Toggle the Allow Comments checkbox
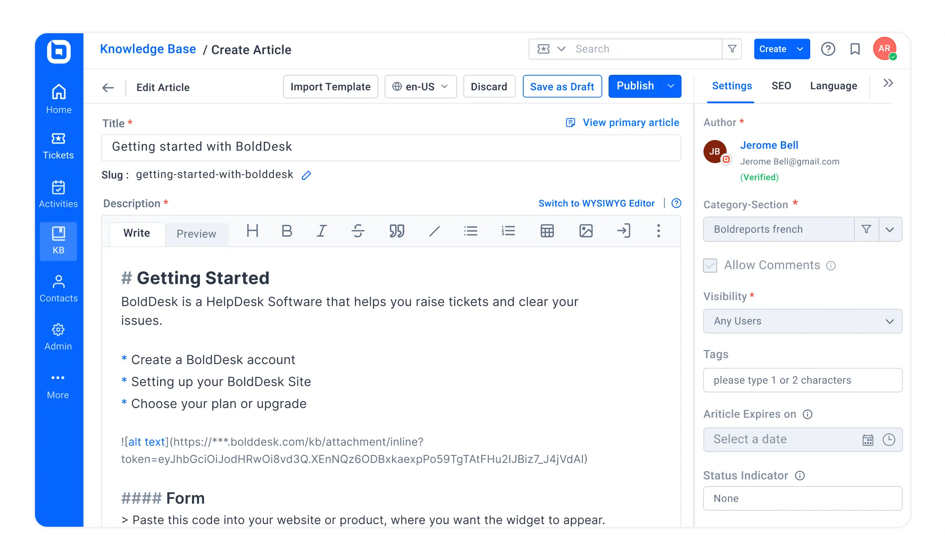 click(x=710, y=265)
